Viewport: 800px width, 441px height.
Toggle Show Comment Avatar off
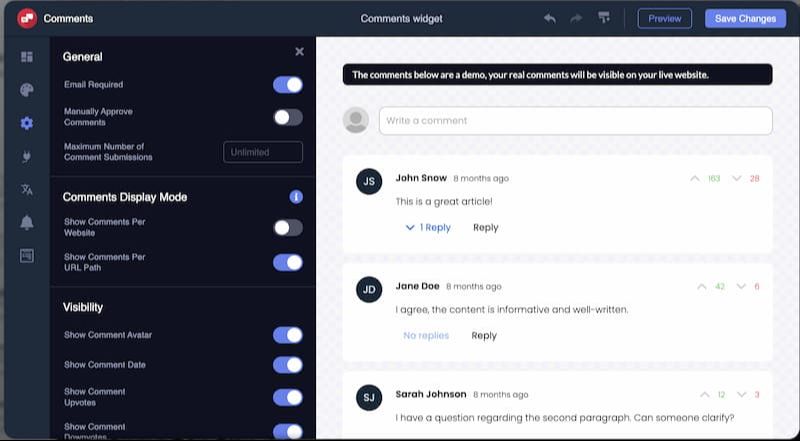[x=288, y=335]
